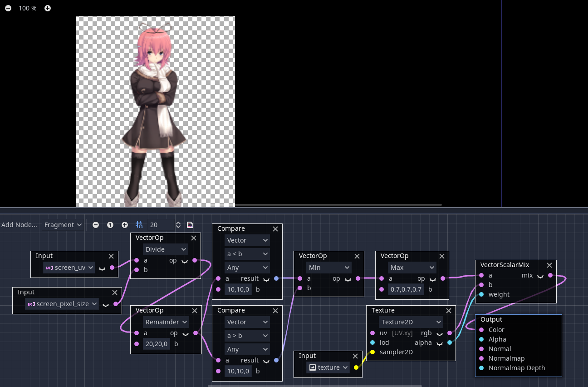Click the snap distance stepper arrows
The width and height of the screenshot is (588, 387).
point(178,224)
